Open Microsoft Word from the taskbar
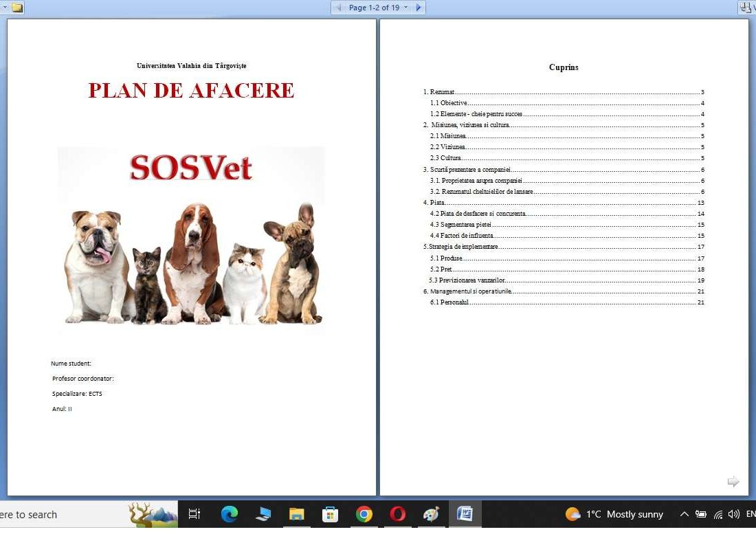This screenshot has height=534, width=756. [x=465, y=514]
